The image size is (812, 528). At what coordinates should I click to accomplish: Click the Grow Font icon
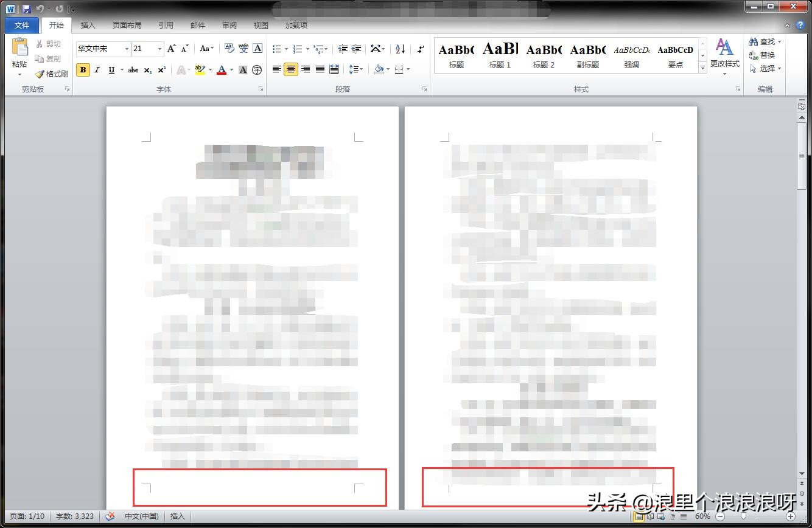171,49
